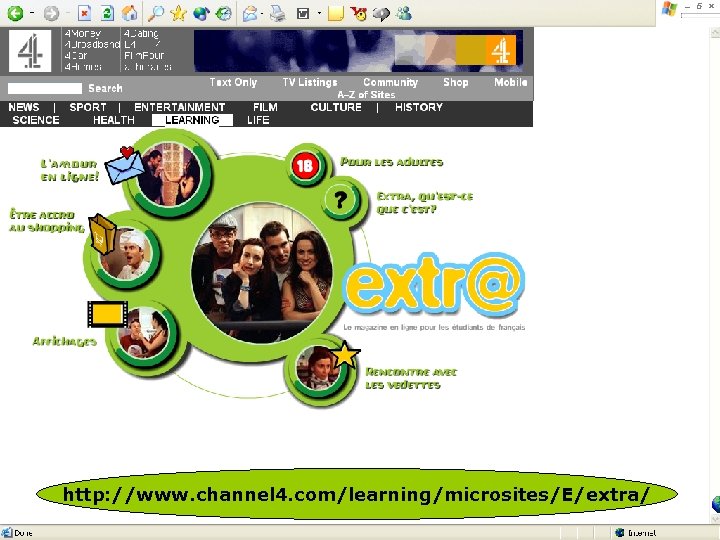Go back with the green Back arrow
The height and width of the screenshot is (540, 720).
pyautogui.click(x=15, y=13)
